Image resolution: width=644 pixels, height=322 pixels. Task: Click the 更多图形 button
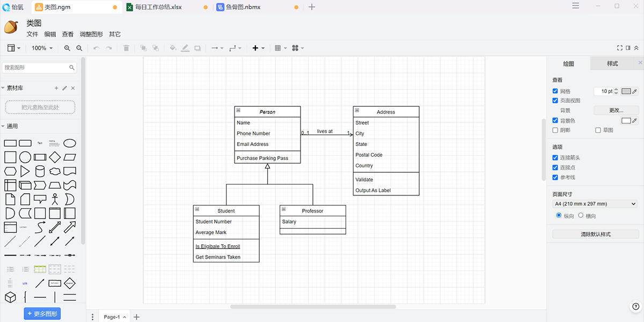point(42,314)
